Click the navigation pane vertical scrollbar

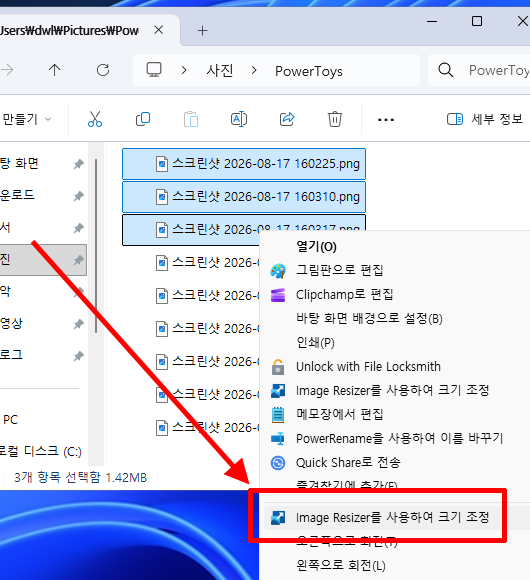(96, 246)
